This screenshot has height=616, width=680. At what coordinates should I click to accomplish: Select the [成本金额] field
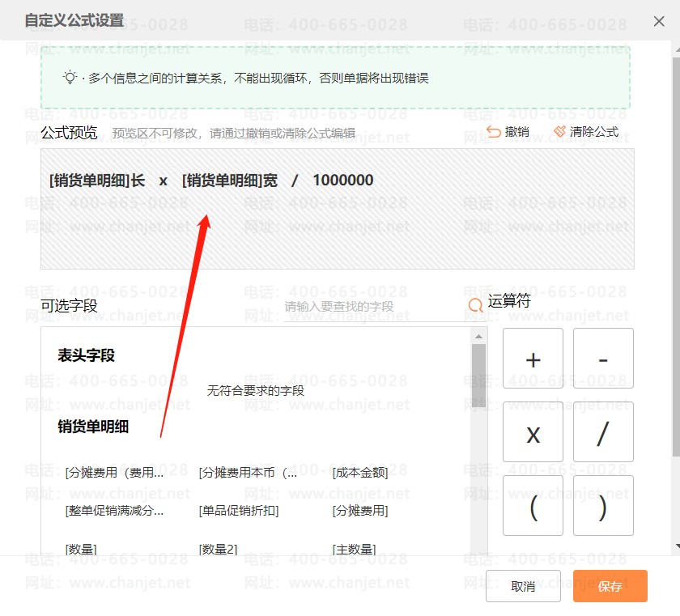[x=360, y=473]
